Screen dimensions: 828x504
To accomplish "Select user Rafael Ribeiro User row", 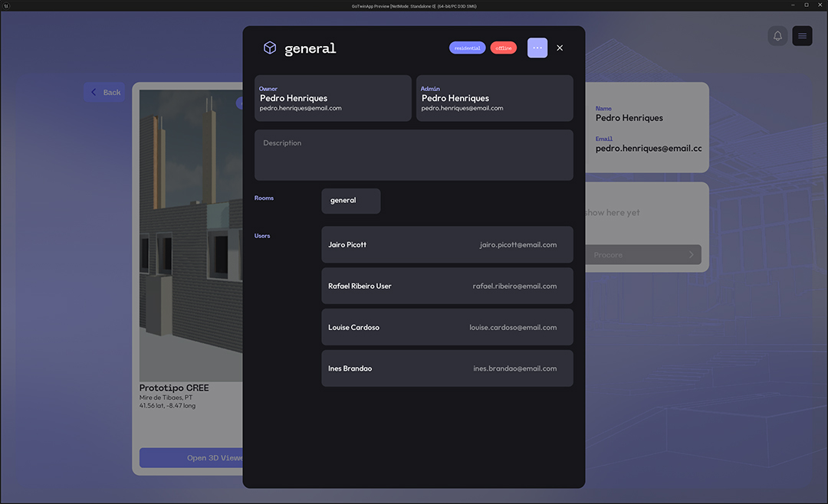I will [447, 286].
